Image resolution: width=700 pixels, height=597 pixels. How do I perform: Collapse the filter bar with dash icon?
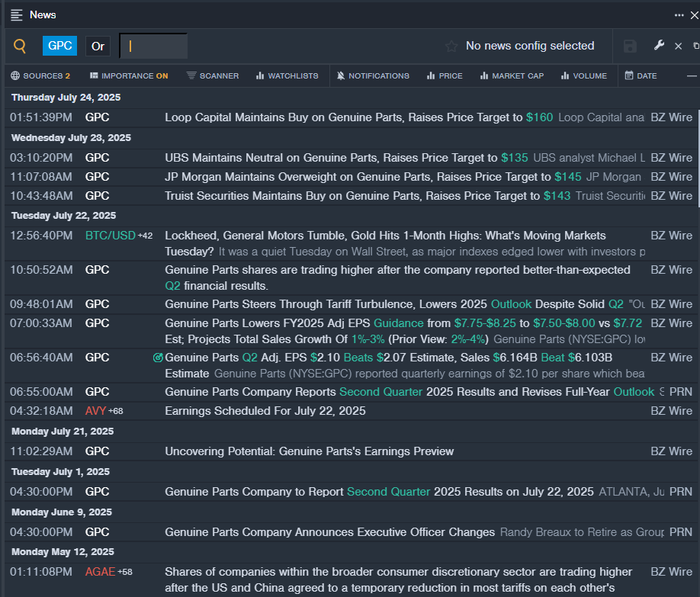[692, 76]
